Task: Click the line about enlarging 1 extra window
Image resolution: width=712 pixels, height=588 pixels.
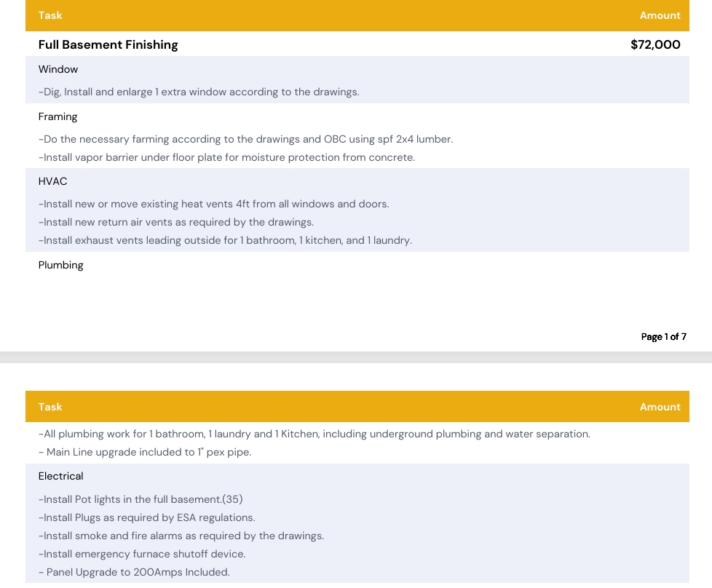Action: (x=199, y=92)
